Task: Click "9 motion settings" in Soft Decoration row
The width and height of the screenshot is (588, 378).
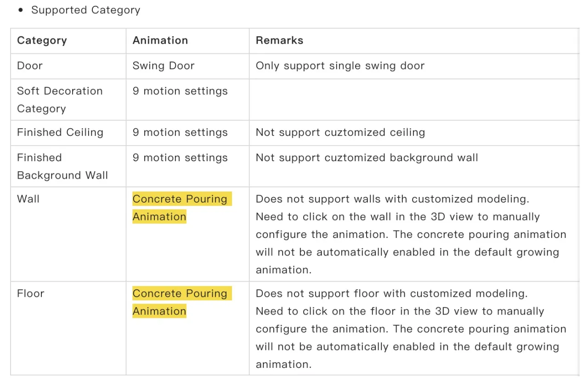Action: [x=180, y=91]
